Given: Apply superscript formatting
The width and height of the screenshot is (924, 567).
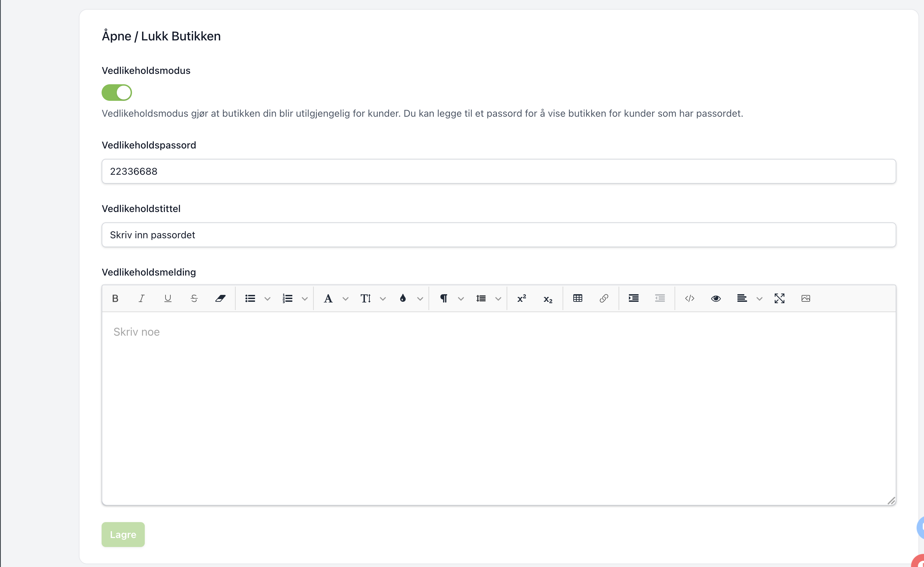Looking at the screenshot, I should [x=522, y=298].
